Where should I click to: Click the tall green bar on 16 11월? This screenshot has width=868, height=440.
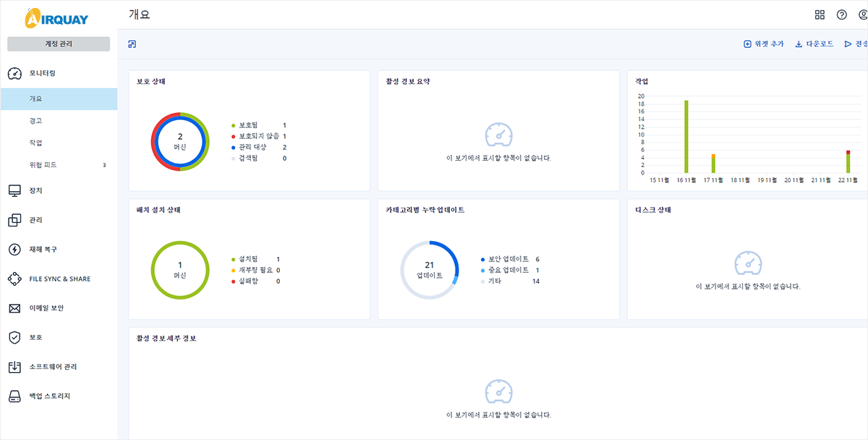click(686, 137)
